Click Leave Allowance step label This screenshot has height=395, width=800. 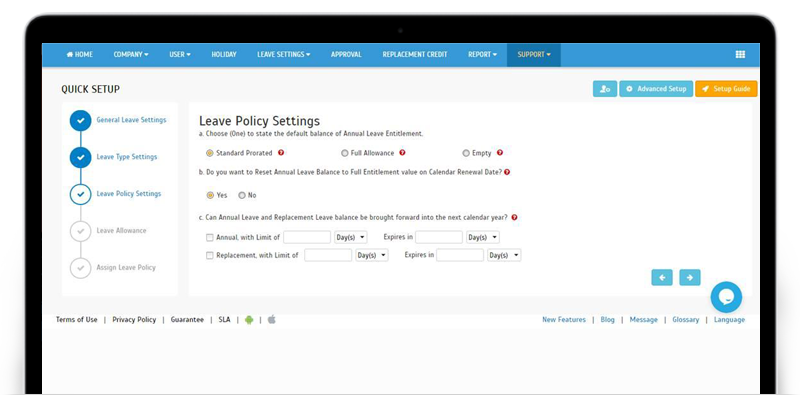tap(121, 231)
